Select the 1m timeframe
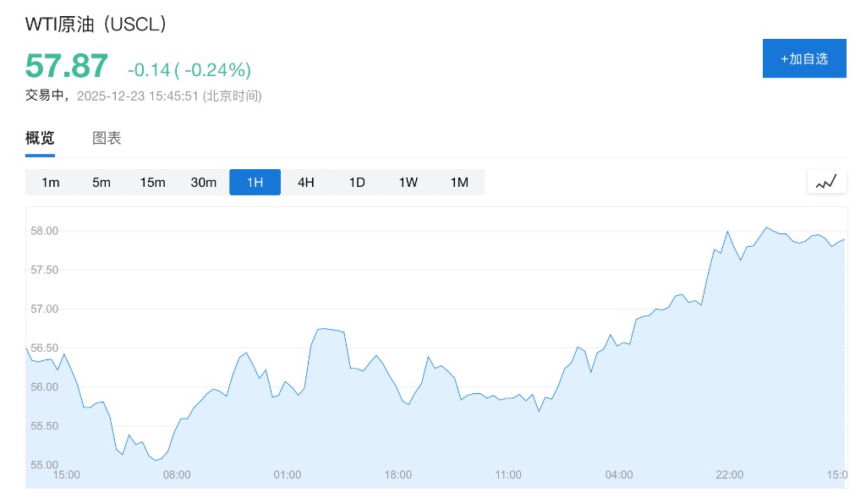 [x=51, y=183]
